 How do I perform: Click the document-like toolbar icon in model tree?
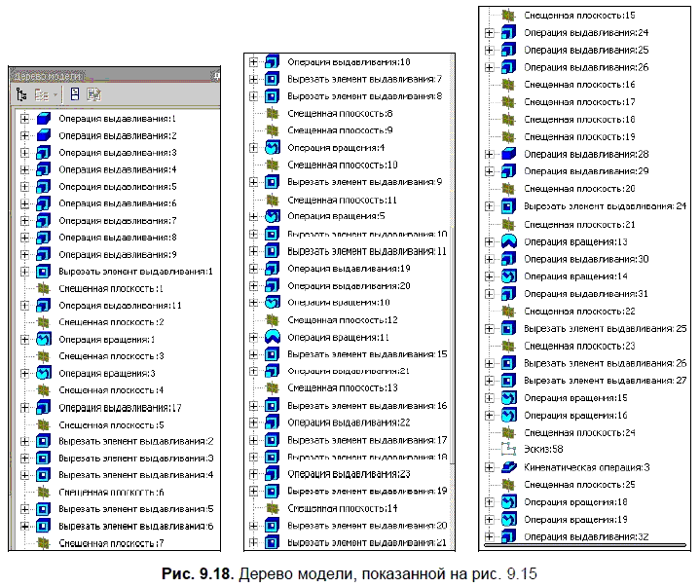[x=75, y=94]
